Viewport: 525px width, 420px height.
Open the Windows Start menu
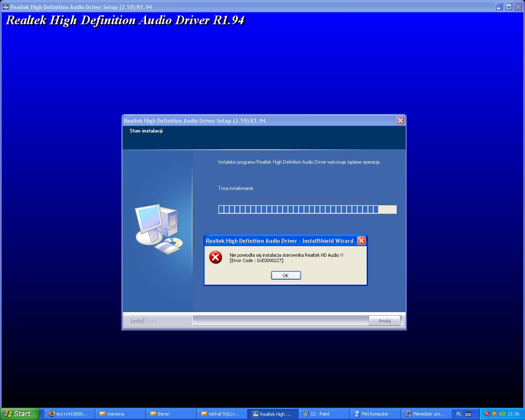click(20, 414)
